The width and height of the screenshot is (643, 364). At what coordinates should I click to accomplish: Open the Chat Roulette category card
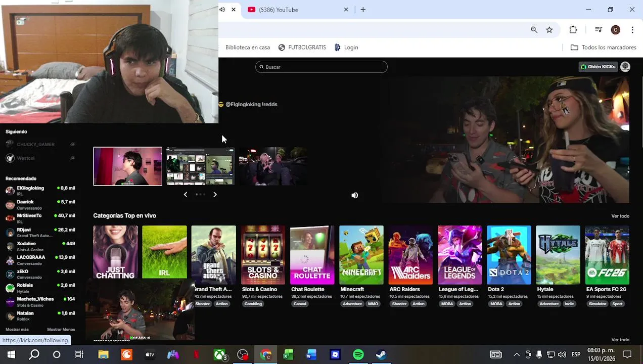312,255
